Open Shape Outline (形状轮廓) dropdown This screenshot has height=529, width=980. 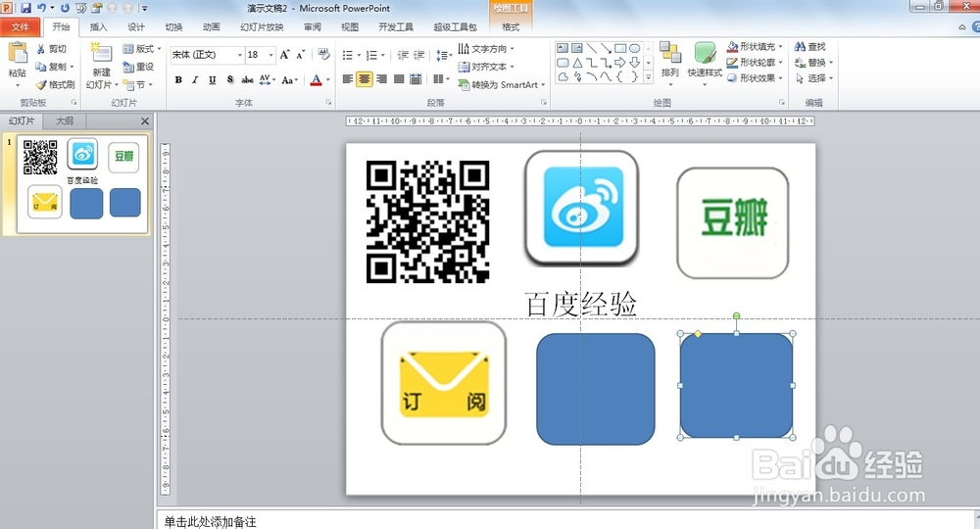click(755, 63)
